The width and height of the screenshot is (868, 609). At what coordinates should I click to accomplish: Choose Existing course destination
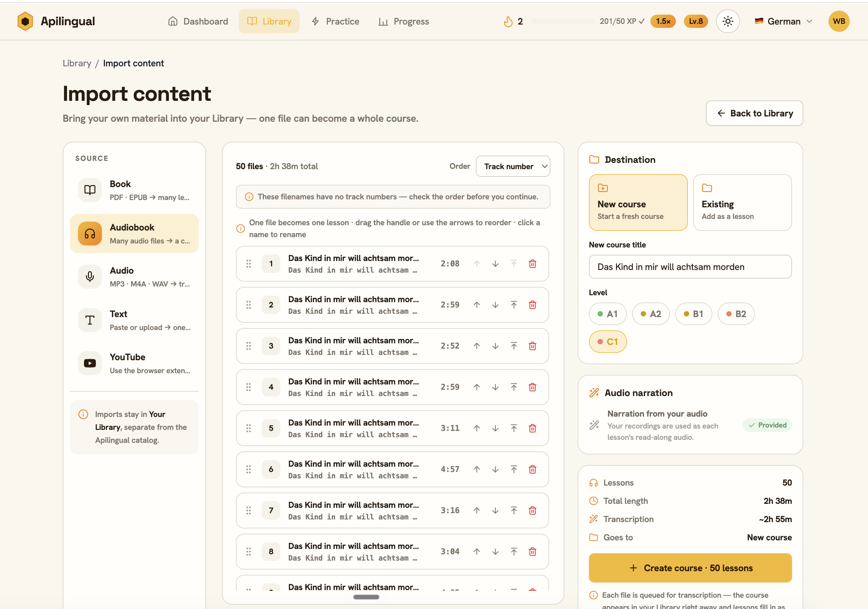(x=742, y=202)
